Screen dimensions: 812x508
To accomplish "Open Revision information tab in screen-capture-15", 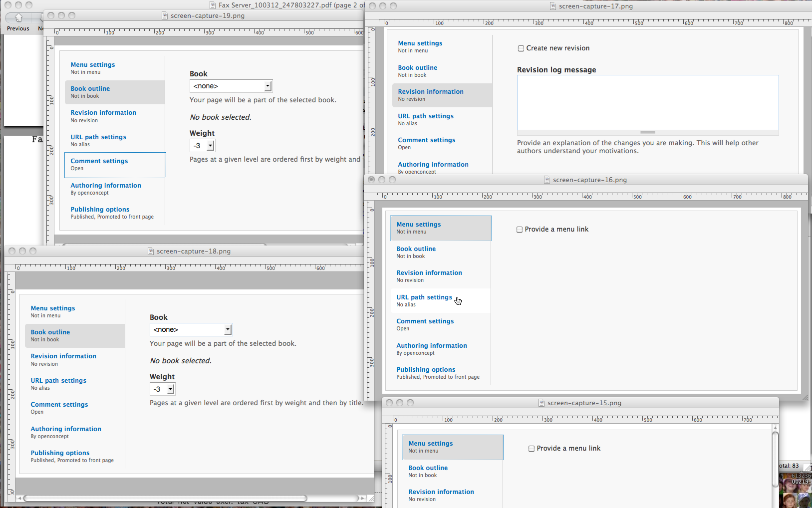I will 453,495.
